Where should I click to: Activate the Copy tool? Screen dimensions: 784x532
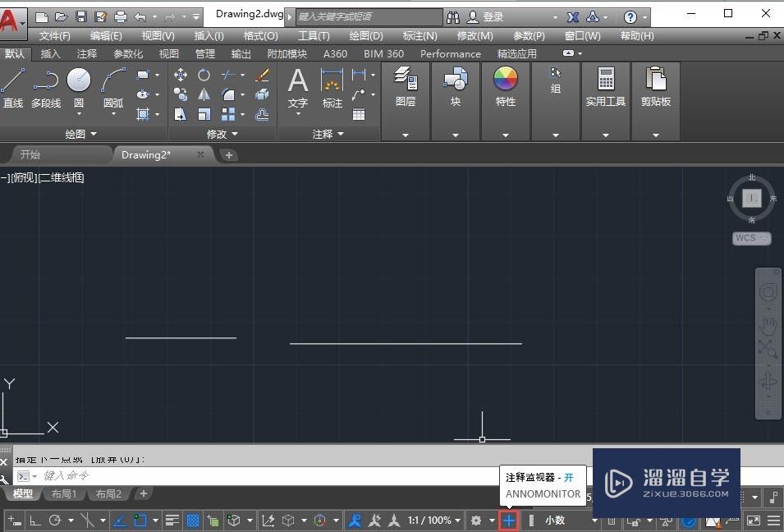pyautogui.click(x=181, y=94)
